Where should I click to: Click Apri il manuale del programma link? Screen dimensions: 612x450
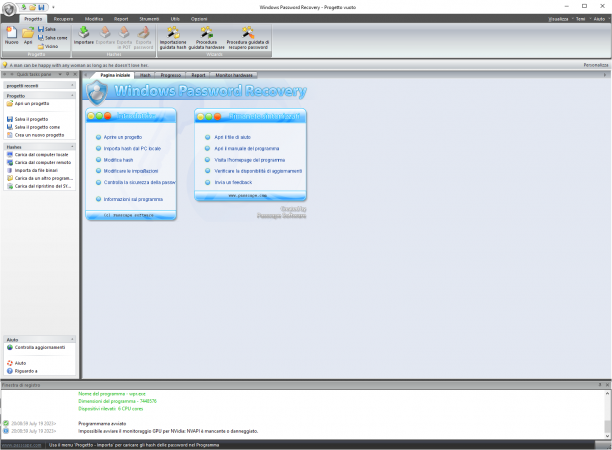point(247,149)
